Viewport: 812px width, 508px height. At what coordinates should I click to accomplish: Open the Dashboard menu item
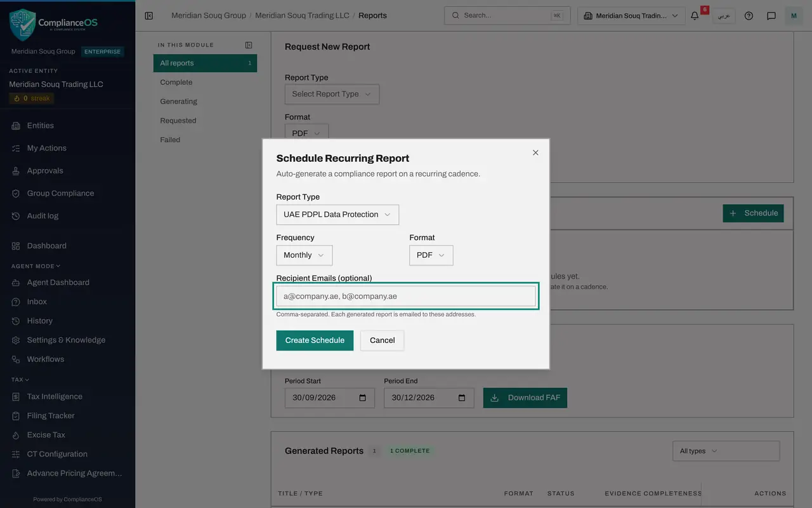click(67, 246)
